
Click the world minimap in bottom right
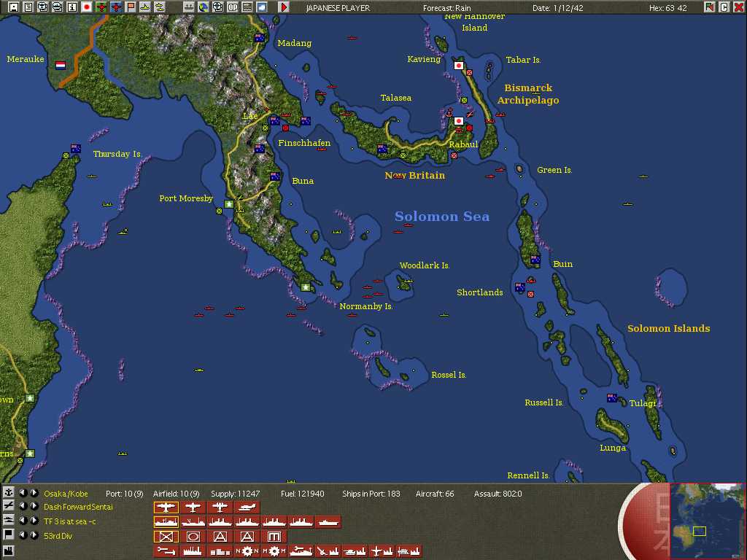(x=707, y=521)
